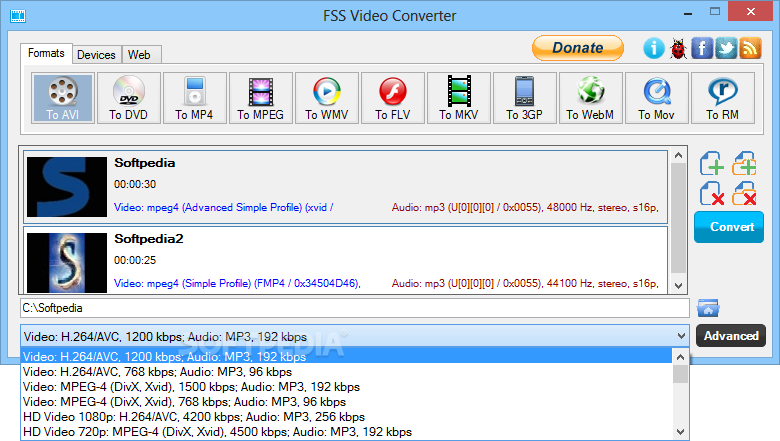This screenshot has width=780, height=441.
Task: Choose the To DVD format
Action: click(129, 98)
